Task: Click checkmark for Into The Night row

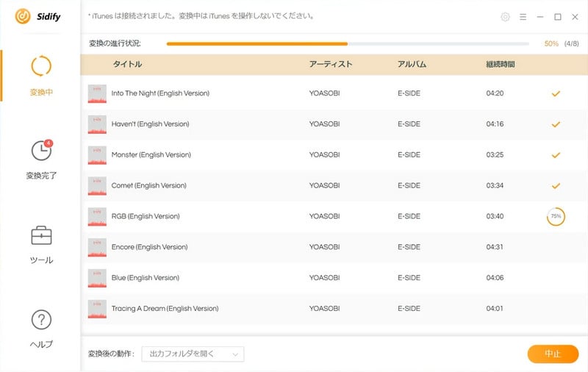Action: (556, 93)
